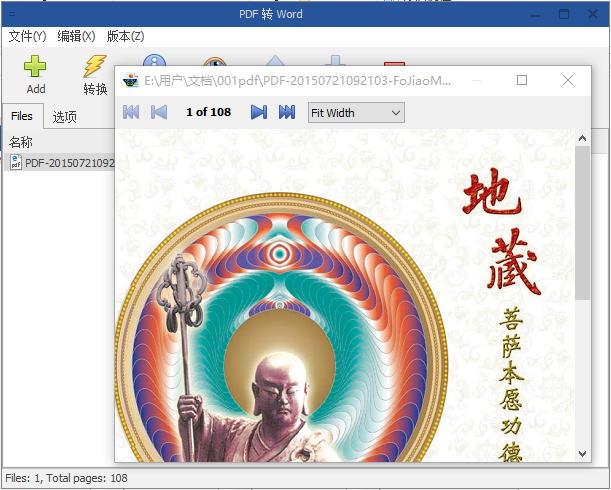Screen dimensions: 611x490
Task: Open the 文件(Y) menu
Action: (x=27, y=36)
